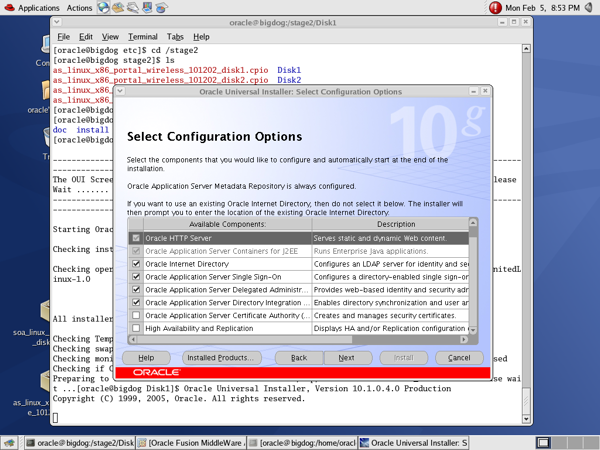Select Oracle HTTP Server row text
The image size is (600, 450).
point(178,238)
